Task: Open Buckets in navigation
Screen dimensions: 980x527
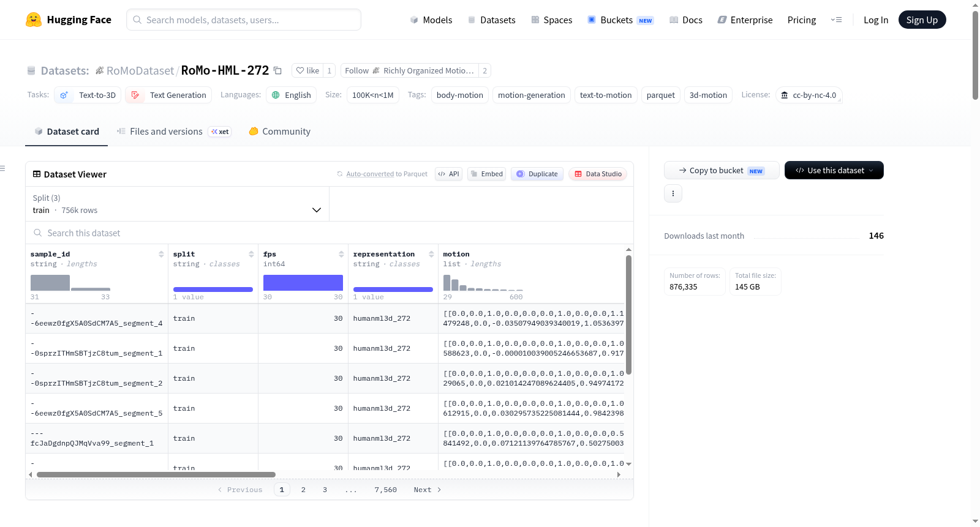Action: tap(620, 20)
